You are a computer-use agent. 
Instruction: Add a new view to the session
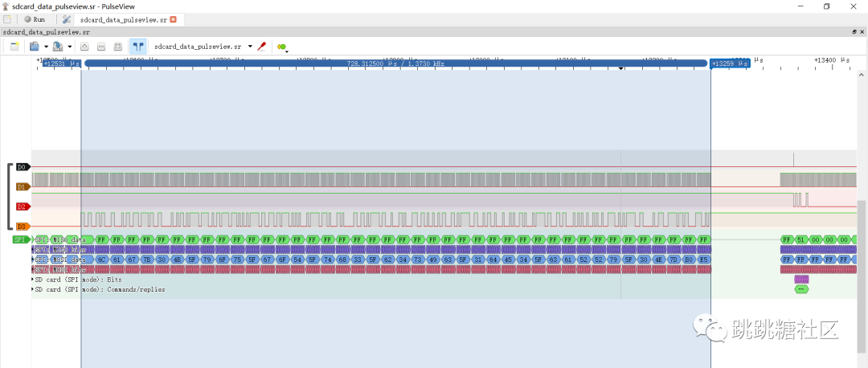coord(14,47)
